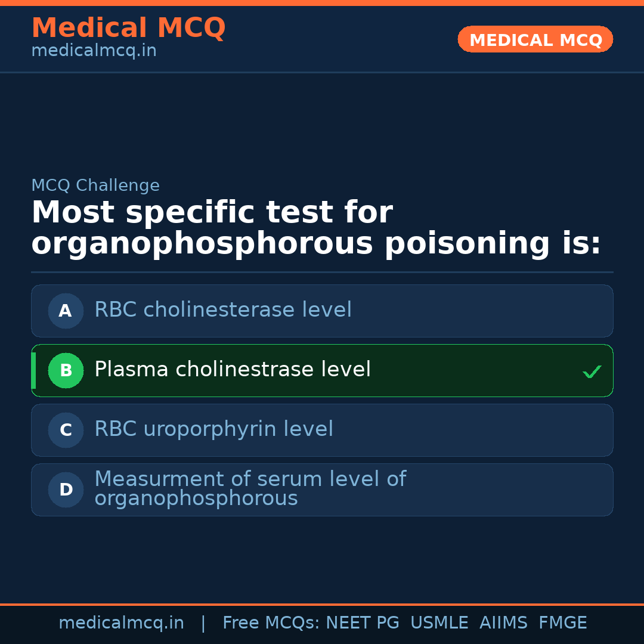Pick the "RBC uroporphyrin level" answer text
644x644 pixels.
[213, 429]
